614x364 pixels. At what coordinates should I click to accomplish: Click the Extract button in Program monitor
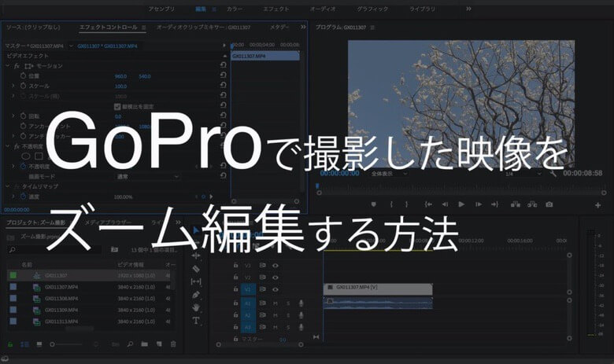tap(532, 204)
